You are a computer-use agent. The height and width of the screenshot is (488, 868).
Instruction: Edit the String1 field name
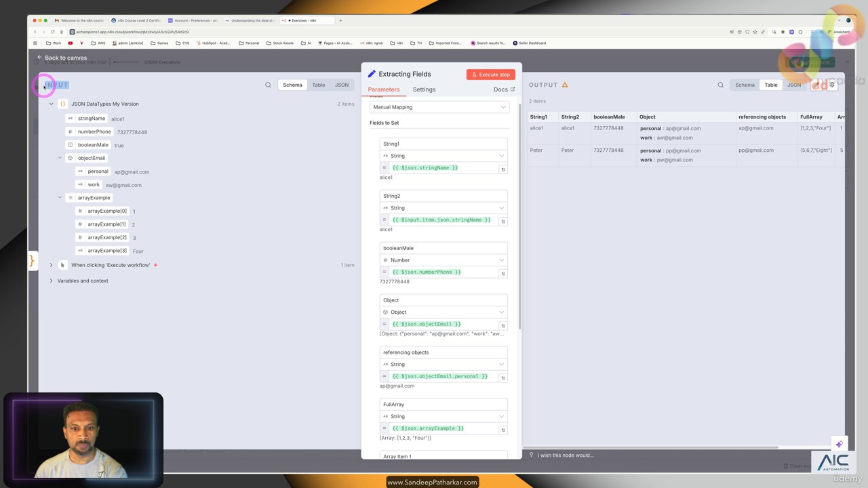(x=443, y=144)
